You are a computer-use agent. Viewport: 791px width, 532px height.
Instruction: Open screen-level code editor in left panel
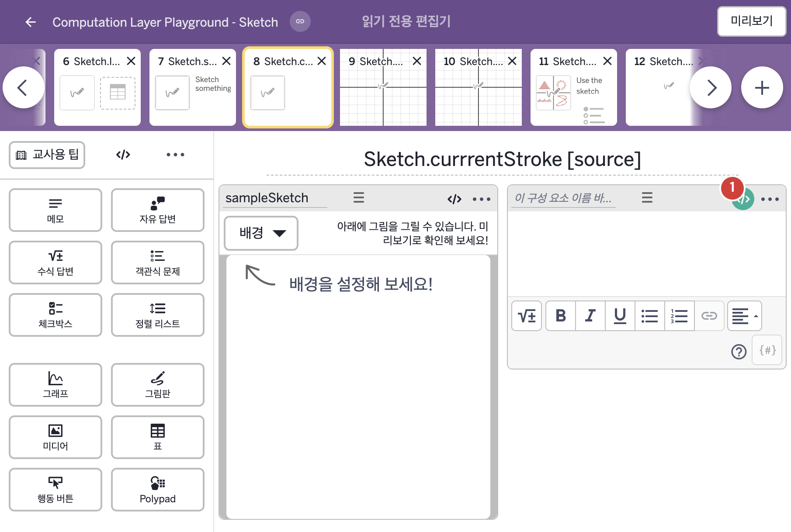pos(123,155)
